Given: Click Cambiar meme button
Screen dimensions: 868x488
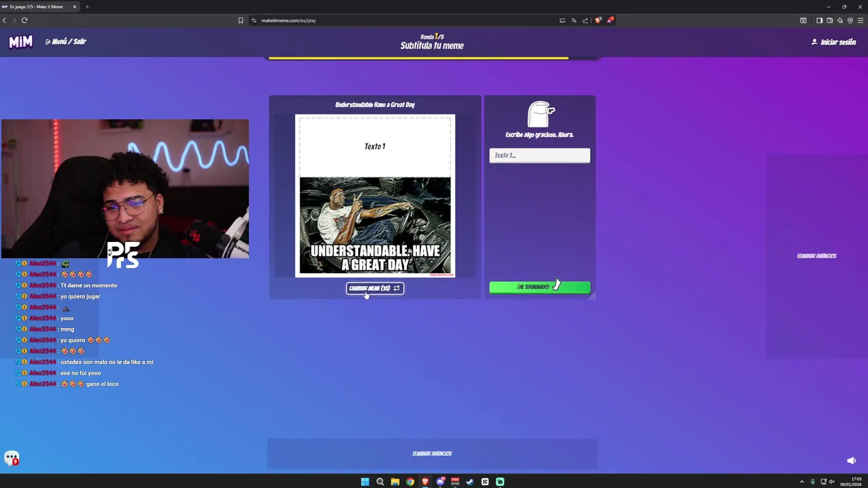Looking at the screenshot, I should (375, 288).
